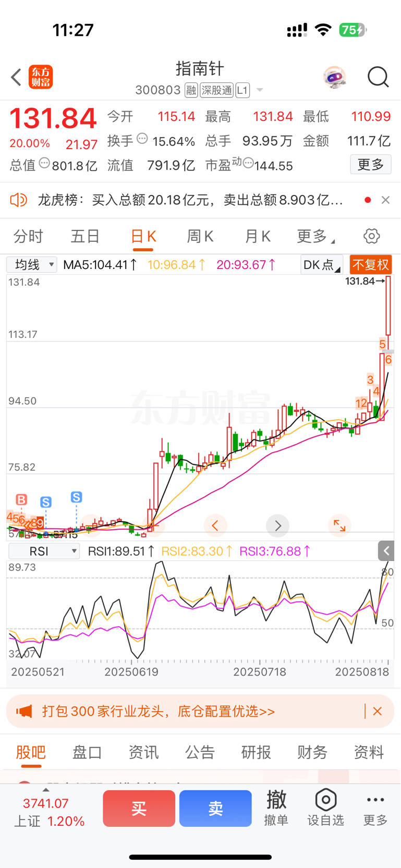401x868 pixels.
Task: Switch to 资讯 tab
Action: pyautogui.click(x=143, y=752)
